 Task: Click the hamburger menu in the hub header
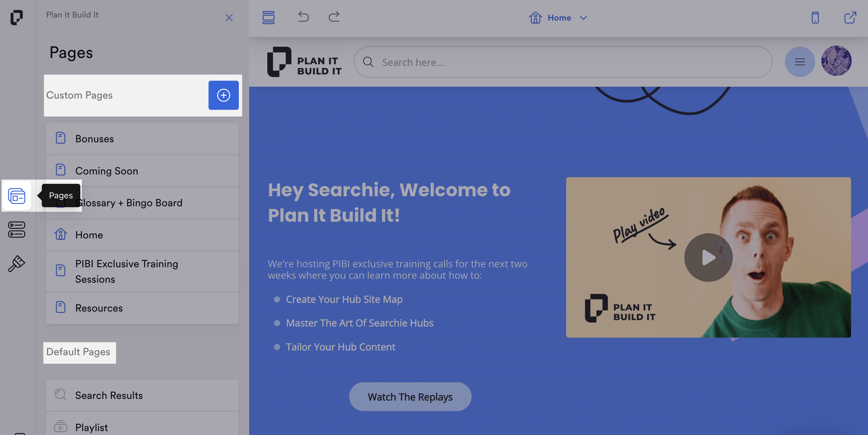tap(800, 62)
